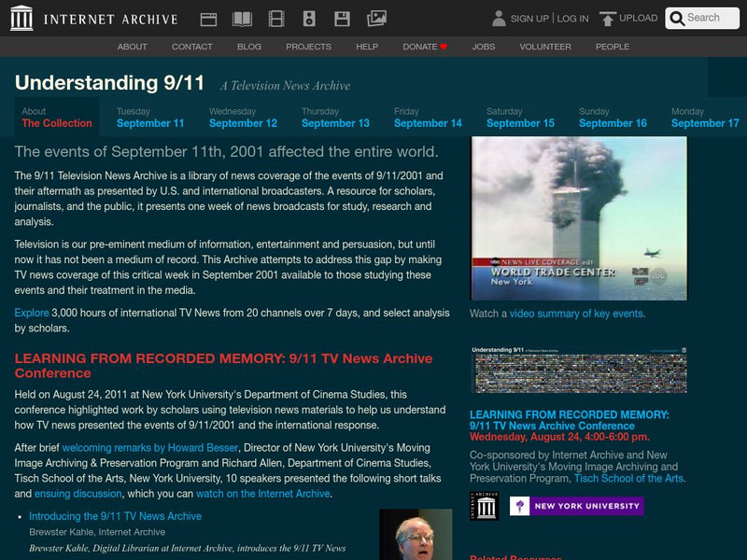Click the Internet Archive sponsor logo

coord(484,506)
